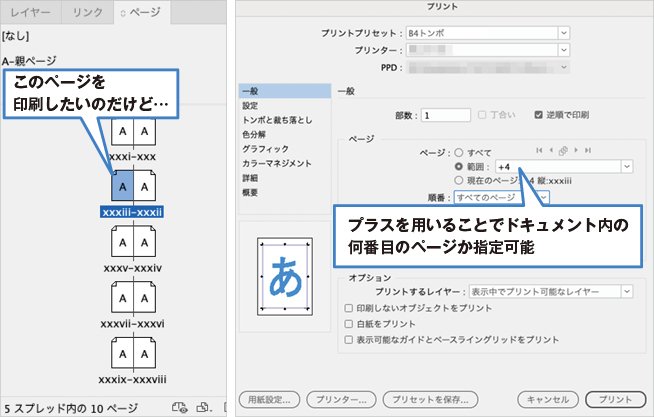Select 範囲 range radio button
This screenshot has width=654, height=417.
click(x=459, y=166)
